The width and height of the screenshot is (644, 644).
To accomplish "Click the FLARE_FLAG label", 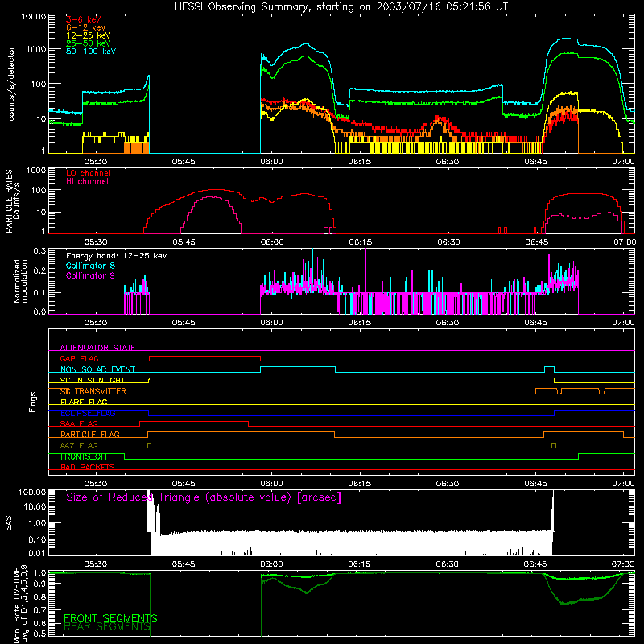I will tap(84, 402).
